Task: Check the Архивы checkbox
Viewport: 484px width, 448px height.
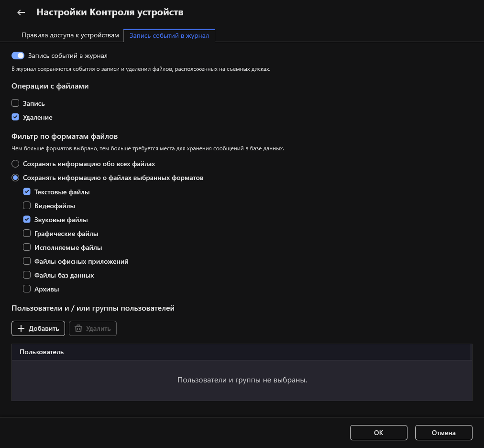Action: [x=27, y=289]
